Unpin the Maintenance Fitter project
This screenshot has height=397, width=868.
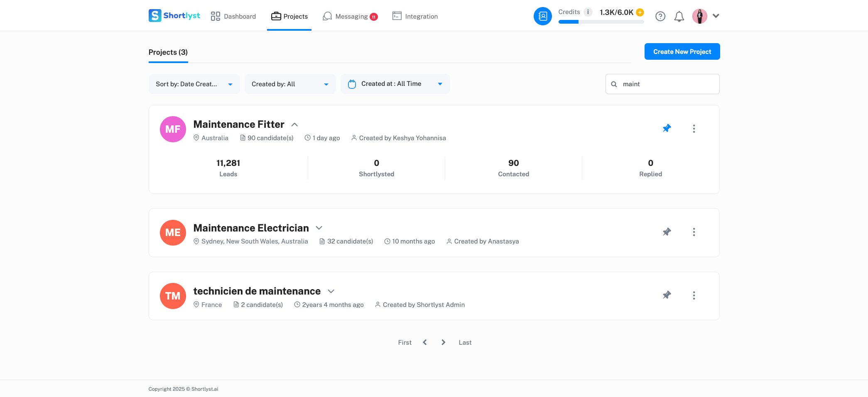[667, 128]
